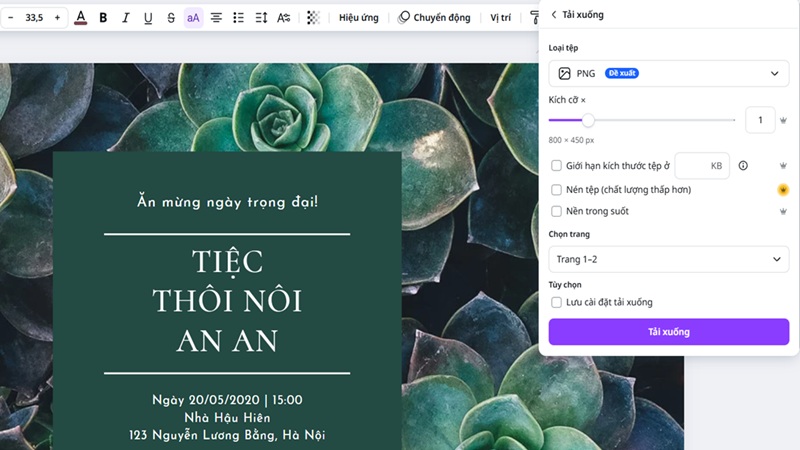This screenshot has width=800, height=450.
Task: Open the Hiệu ứng effects menu
Action: point(359,18)
